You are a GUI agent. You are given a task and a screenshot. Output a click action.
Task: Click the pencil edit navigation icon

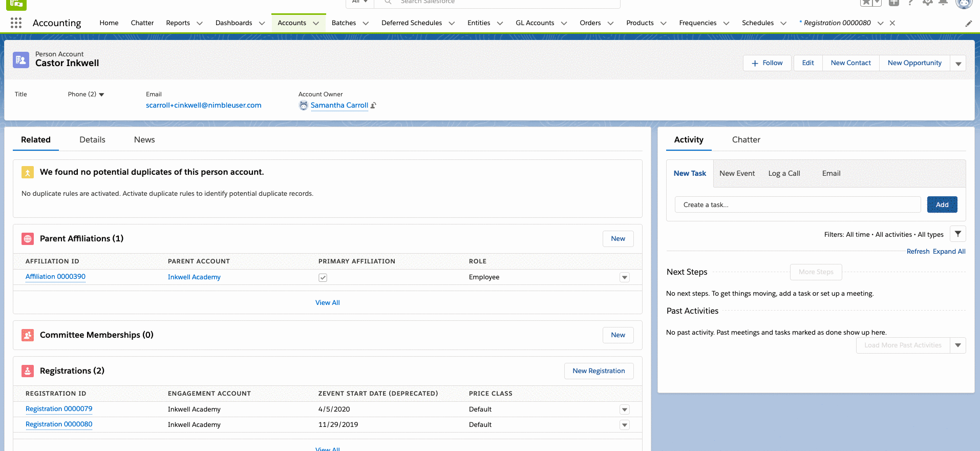(968, 24)
